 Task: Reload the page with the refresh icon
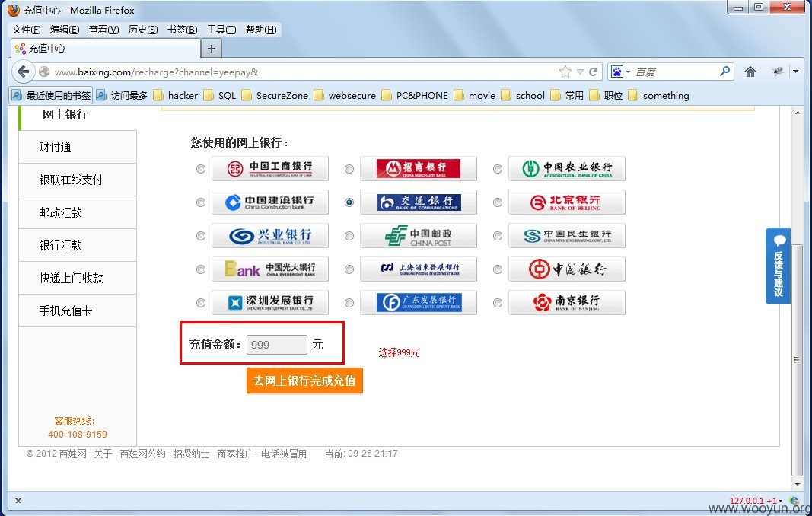[x=594, y=72]
